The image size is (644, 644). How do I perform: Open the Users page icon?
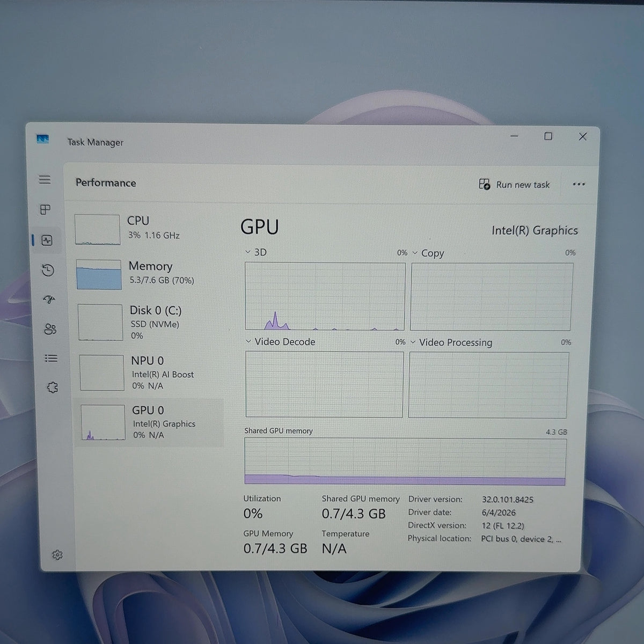coord(50,329)
